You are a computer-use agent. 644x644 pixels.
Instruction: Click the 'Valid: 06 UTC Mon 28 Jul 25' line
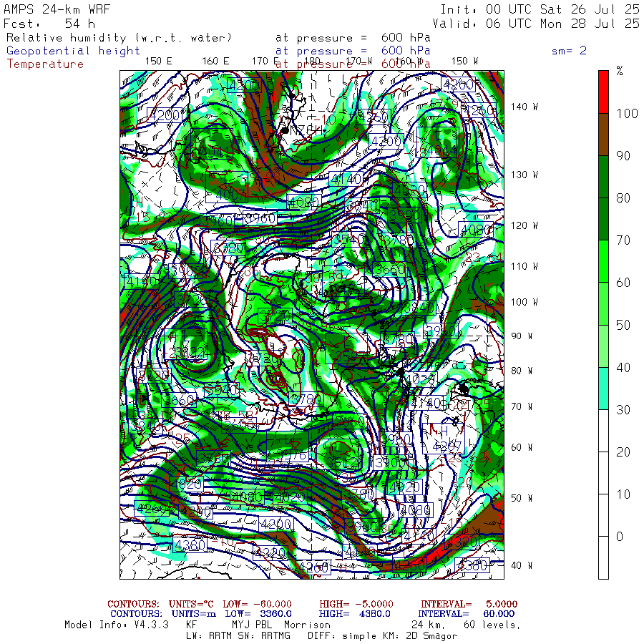535,24
